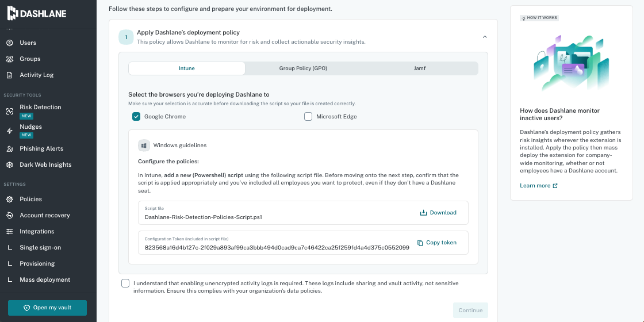Click the Users icon in sidebar
This screenshot has height=322, width=644.
point(9,43)
